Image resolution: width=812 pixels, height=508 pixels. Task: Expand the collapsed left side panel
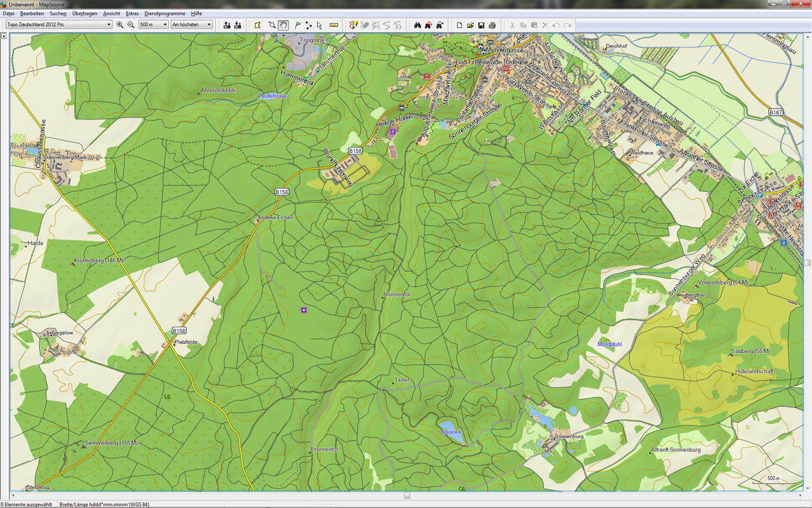tap(4, 37)
